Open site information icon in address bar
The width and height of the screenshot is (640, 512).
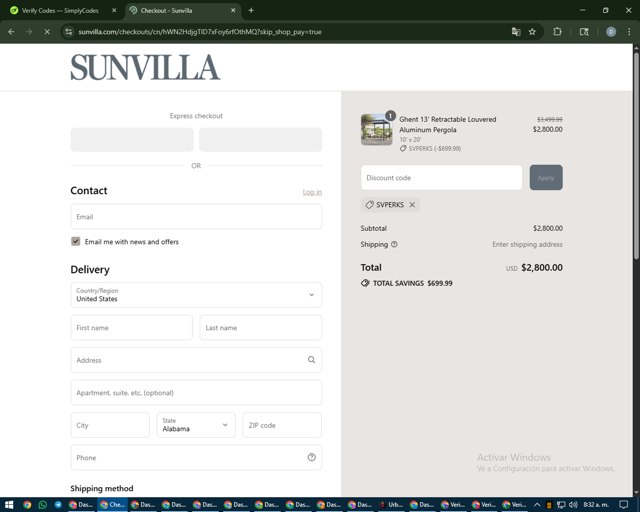click(x=69, y=32)
